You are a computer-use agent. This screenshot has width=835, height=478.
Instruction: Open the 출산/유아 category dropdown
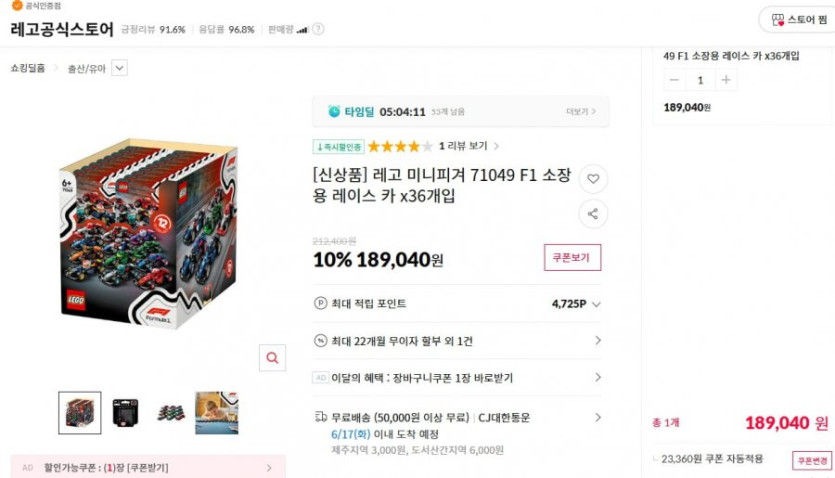119,68
